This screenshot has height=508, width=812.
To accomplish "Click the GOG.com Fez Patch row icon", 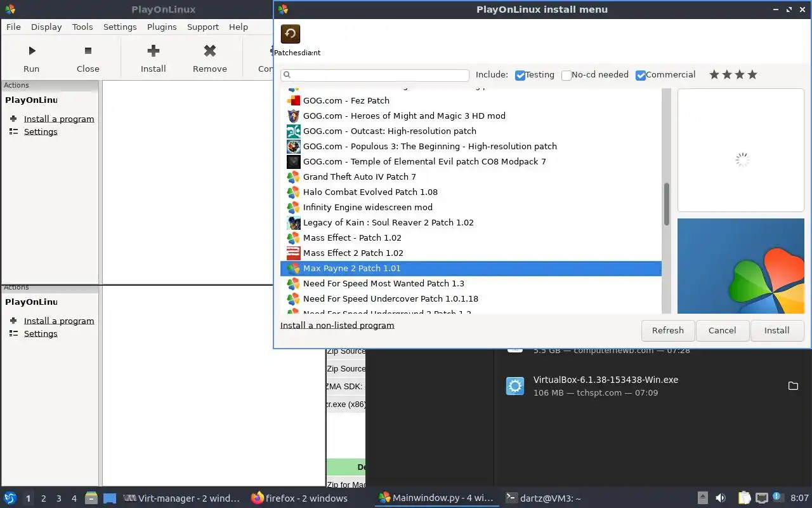I will (x=293, y=100).
